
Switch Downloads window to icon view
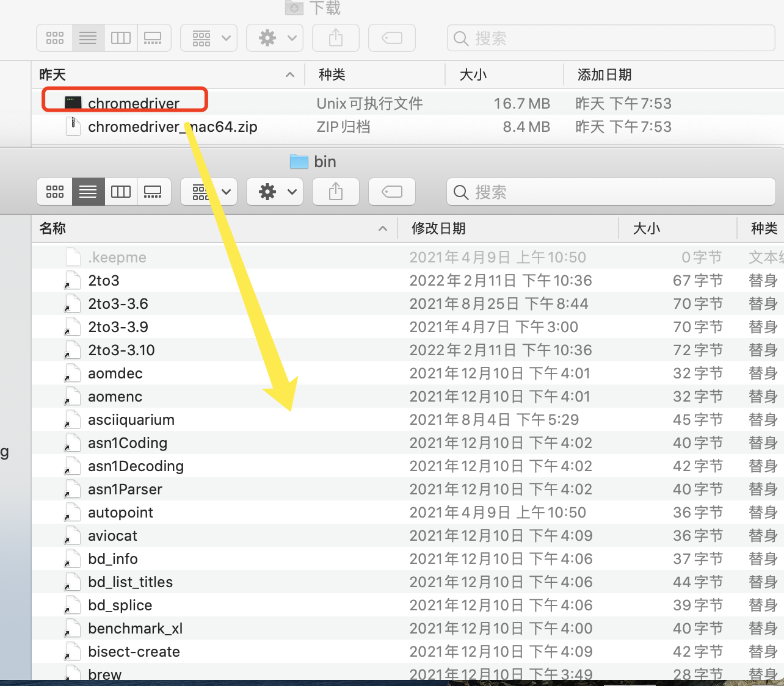[55, 38]
